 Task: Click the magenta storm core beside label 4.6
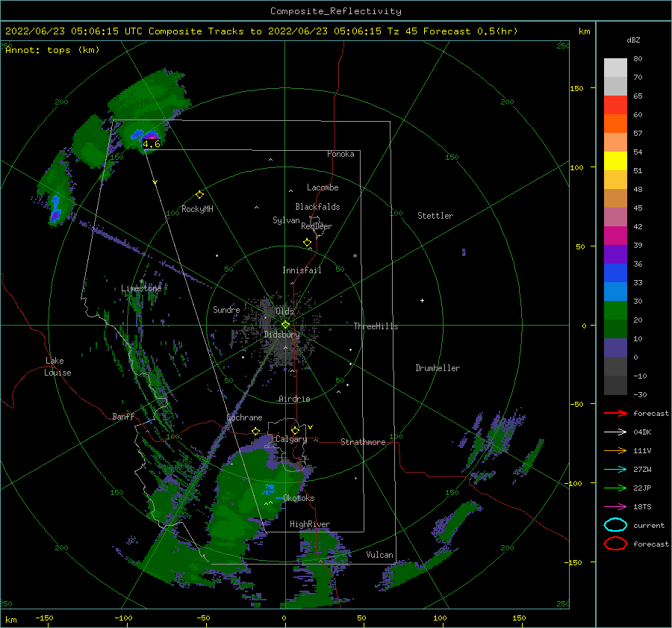pyautogui.click(x=150, y=136)
